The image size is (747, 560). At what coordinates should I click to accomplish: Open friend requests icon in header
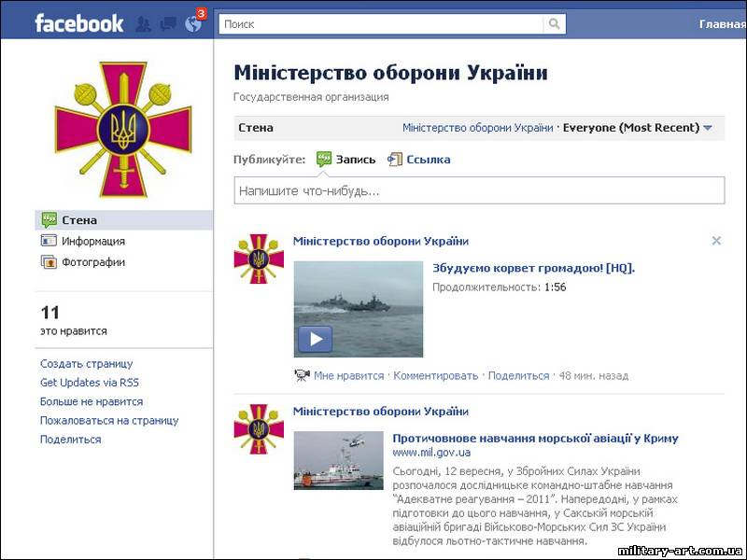143,24
